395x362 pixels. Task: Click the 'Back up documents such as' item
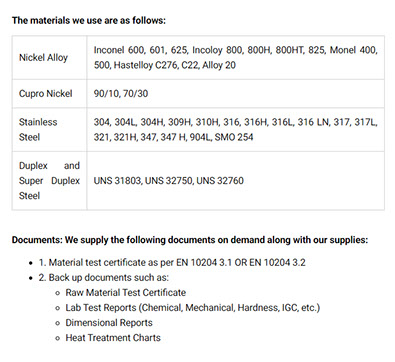[x=104, y=278]
